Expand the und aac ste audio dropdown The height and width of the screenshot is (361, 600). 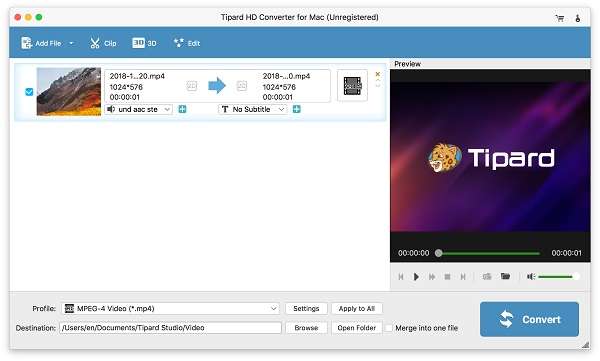(139, 109)
